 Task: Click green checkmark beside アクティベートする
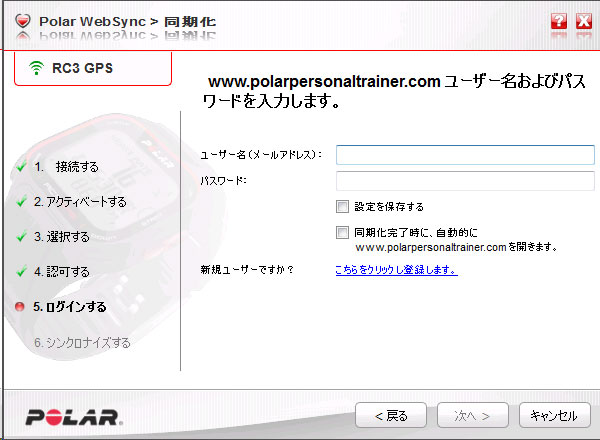21,201
